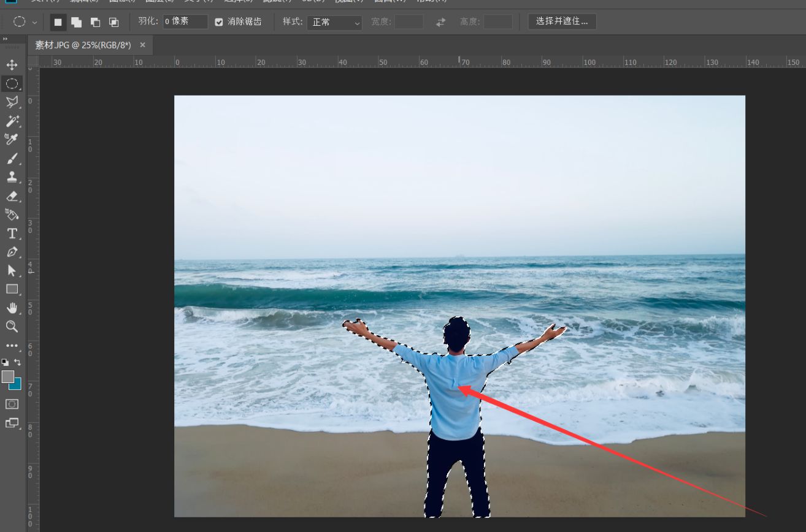Select the Type tool

(x=11, y=233)
